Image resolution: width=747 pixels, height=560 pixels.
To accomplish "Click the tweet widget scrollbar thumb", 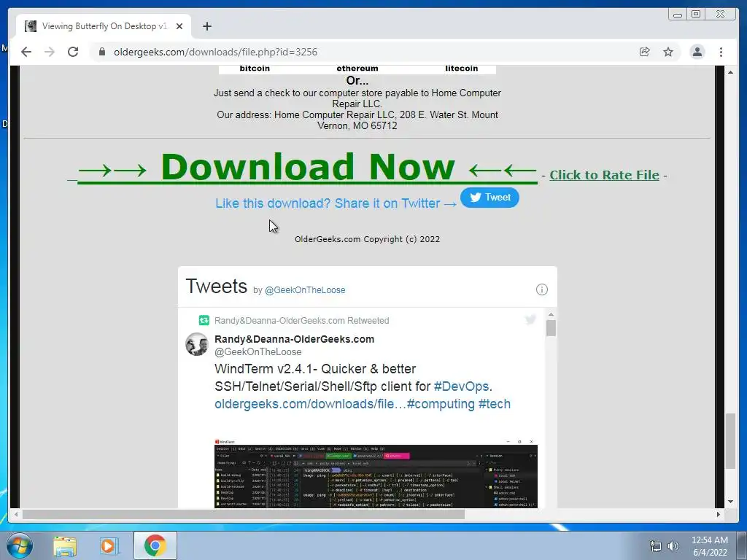I will click(551, 328).
